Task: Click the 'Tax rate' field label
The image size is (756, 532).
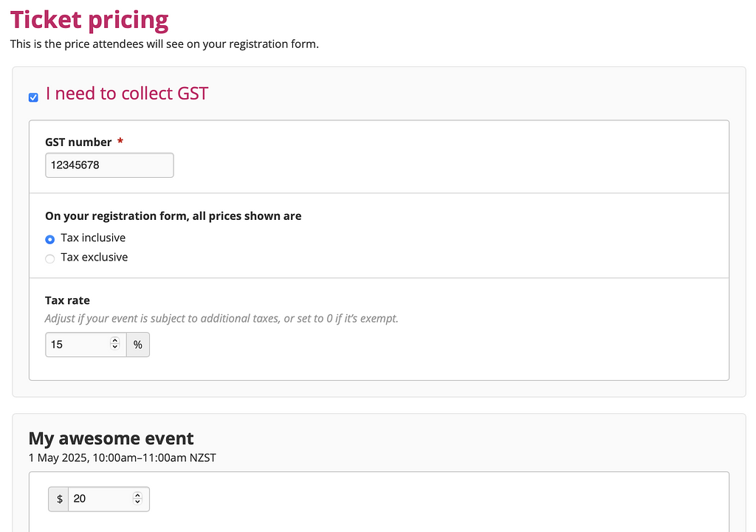Action: tap(67, 300)
